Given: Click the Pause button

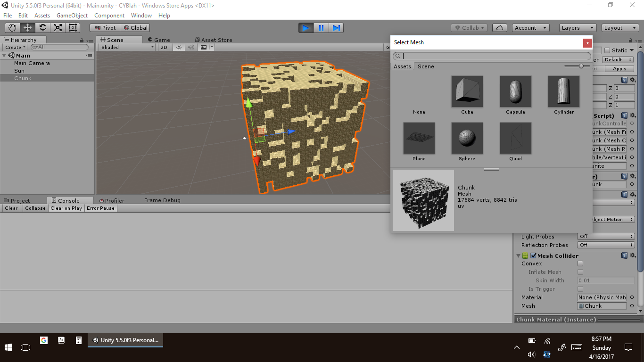Looking at the screenshot, I should 321,28.
